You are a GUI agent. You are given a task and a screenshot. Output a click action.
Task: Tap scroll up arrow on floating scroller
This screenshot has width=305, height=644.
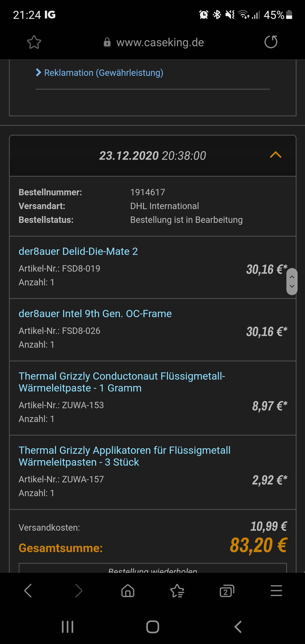(x=292, y=277)
